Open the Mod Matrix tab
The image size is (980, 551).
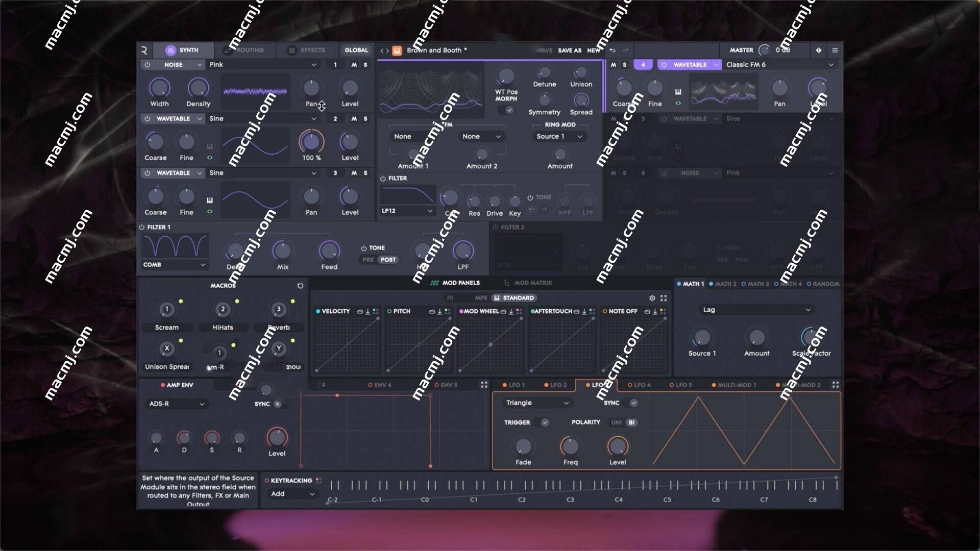[x=528, y=283]
